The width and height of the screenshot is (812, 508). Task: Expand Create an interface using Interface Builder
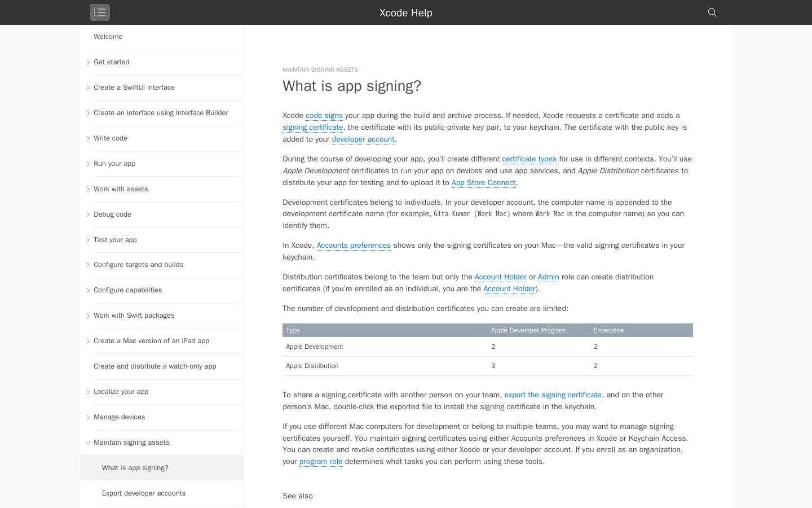pos(88,113)
